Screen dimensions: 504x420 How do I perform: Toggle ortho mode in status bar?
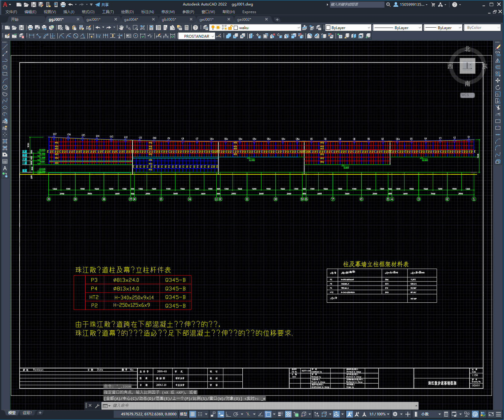pyautogui.click(x=228, y=414)
